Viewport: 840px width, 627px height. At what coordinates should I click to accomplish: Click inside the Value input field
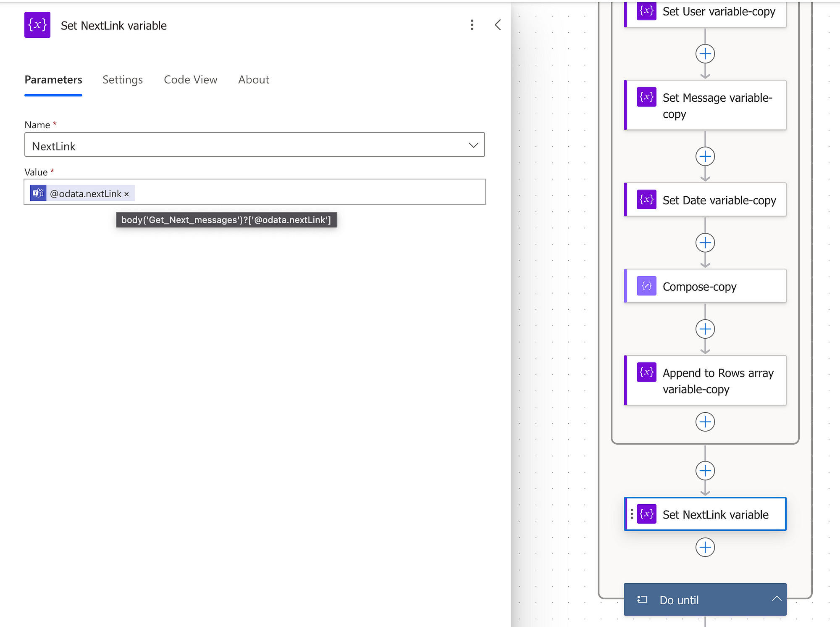(307, 192)
